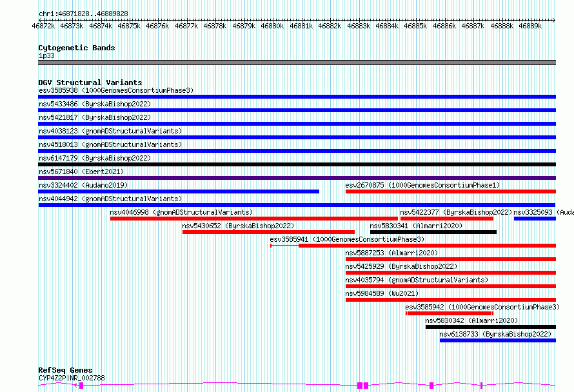The height and width of the screenshot is (392, 574).
Task: Select nsv4035794 (gnomADStructuralVariants) label
Action: pyautogui.click(x=417, y=280)
